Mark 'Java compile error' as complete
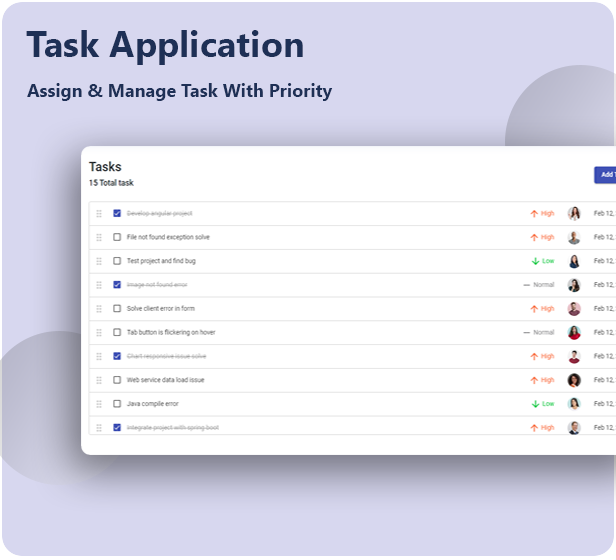 coord(117,404)
